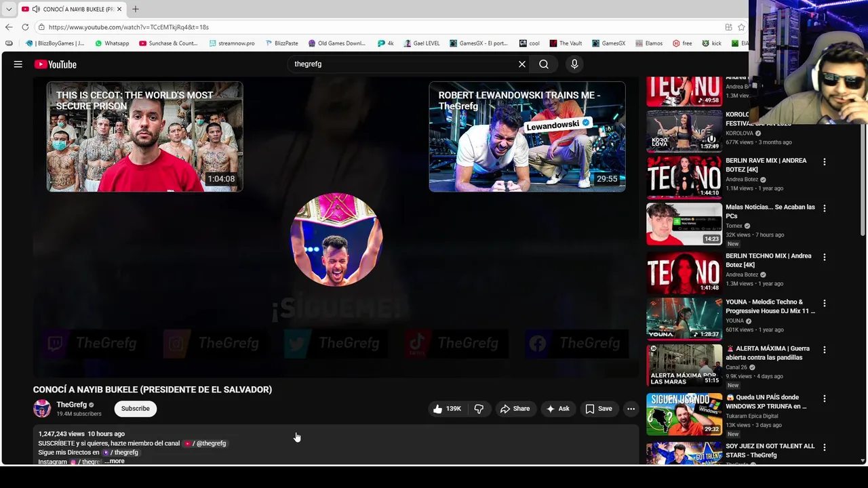
Task: Play Malas Noticias Se Acaban las PCs
Action: (684, 224)
